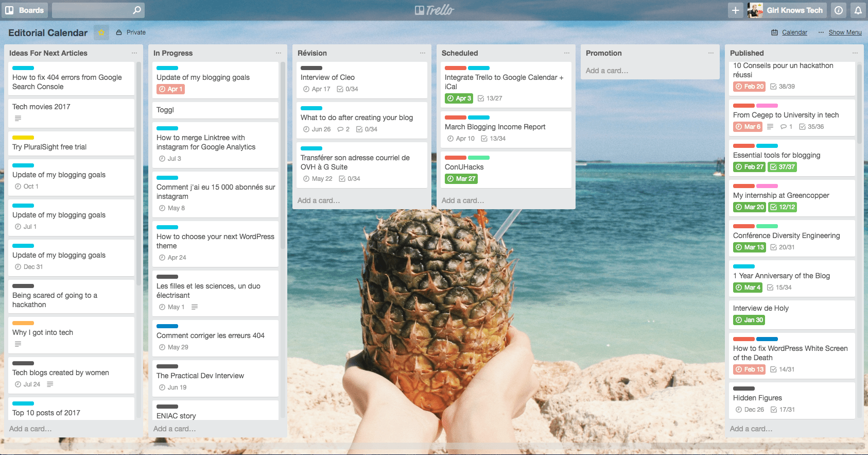Click Add a card in Promotion list
Viewport: 868px width, 455px height.
607,71
